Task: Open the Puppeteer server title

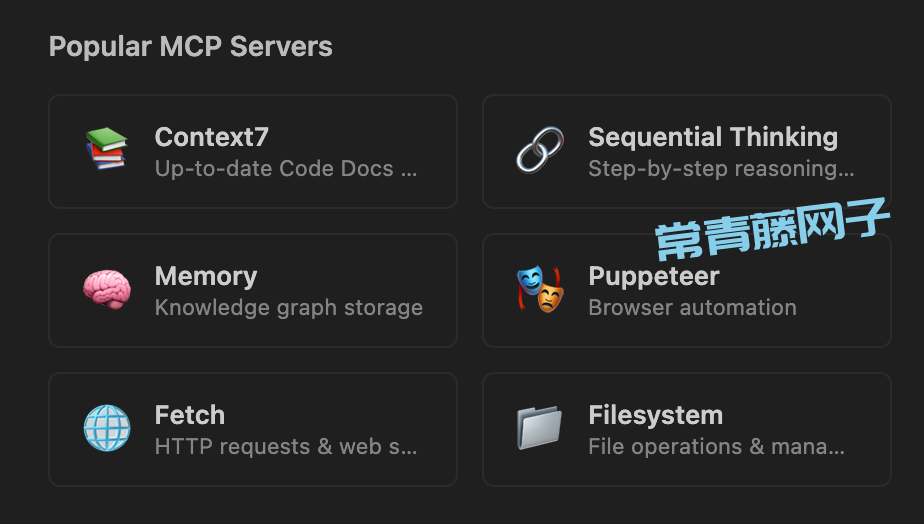Action: click(x=654, y=276)
